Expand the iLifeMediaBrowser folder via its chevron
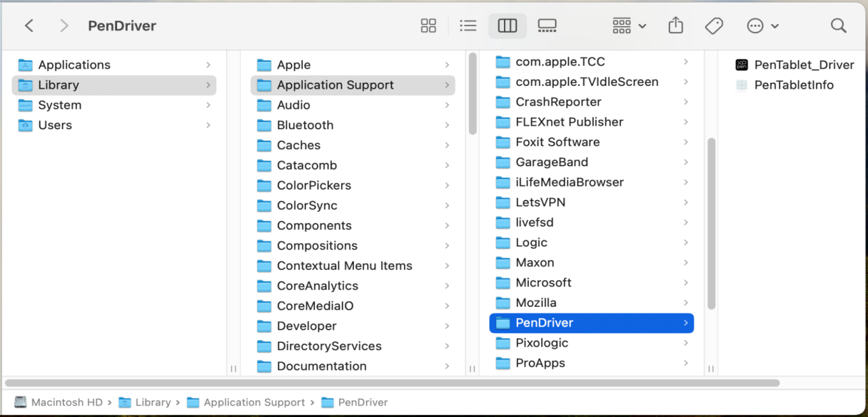Image resolution: width=868 pixels, height=417 pixels. tap(685, 182)
